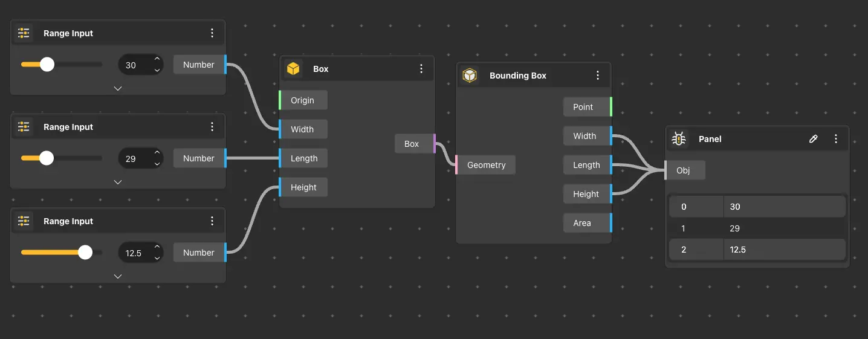The image size is (868, 339).
Task: Click the yellow Box node cube icon
Action: [x=293, y=69]
